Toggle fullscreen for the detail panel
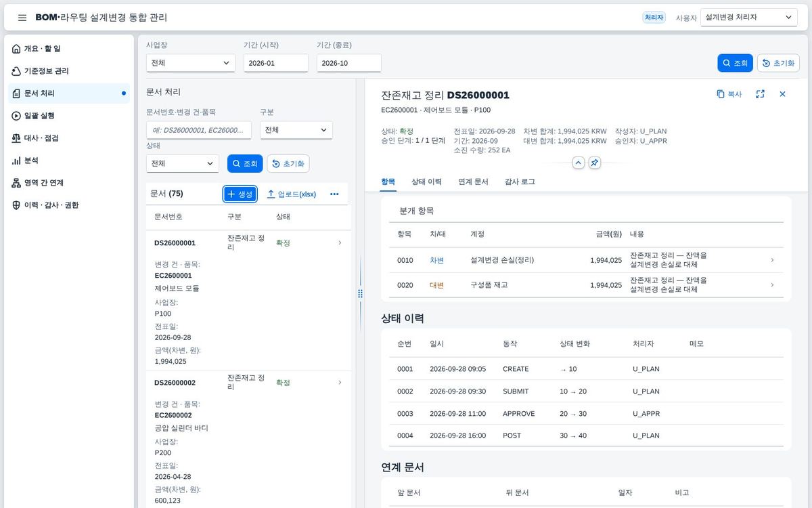Viewport: 812px width, 508px height. (x=761, y=94)
